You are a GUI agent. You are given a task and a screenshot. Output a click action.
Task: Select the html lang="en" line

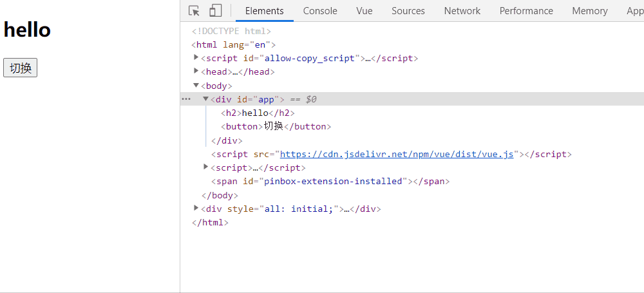click(233, 45)
